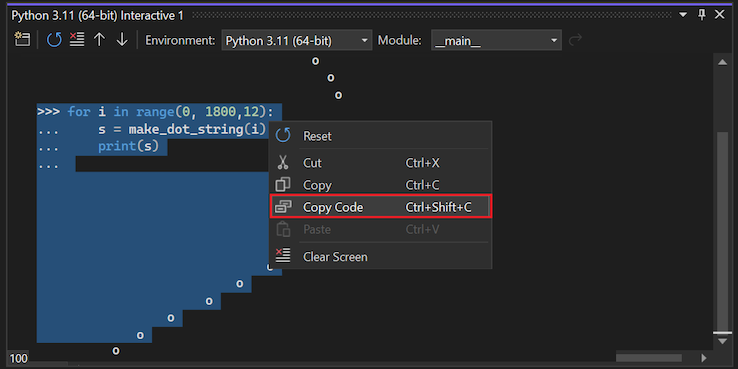Click the previous history up arrow
Image resolution: width=738 pixels, height=369 pixels.
click(x=99, y=40)
